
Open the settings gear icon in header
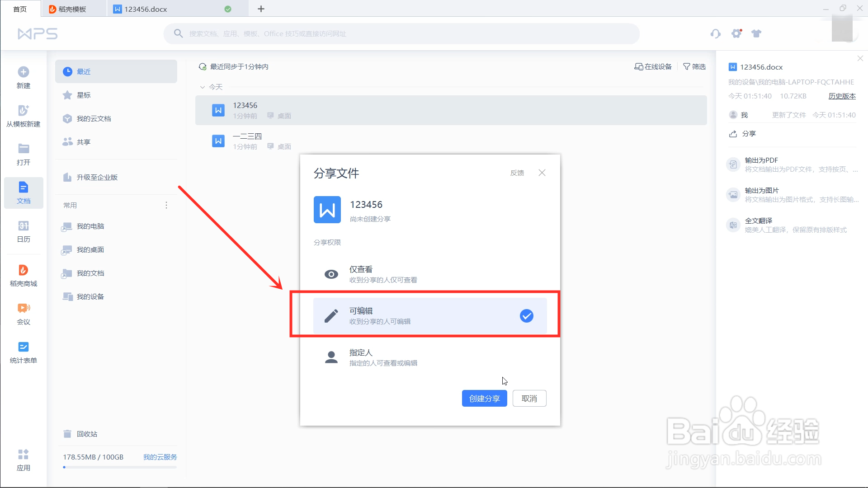coord(736,33)
